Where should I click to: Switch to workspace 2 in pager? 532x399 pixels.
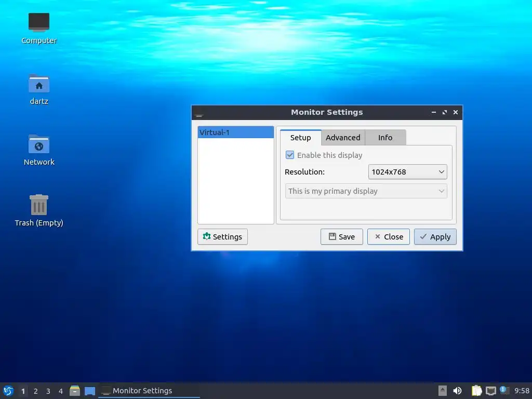coord(36,391)
